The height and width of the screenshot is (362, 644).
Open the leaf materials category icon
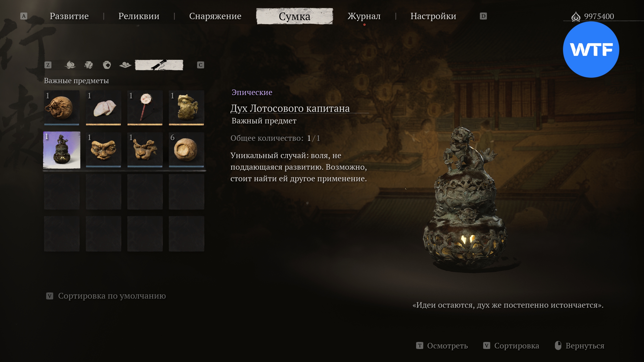click(x=89, y=65)
